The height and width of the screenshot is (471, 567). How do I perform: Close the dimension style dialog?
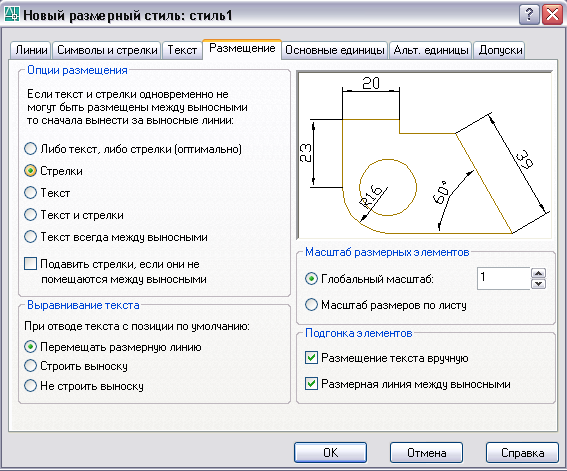[553, 15]
